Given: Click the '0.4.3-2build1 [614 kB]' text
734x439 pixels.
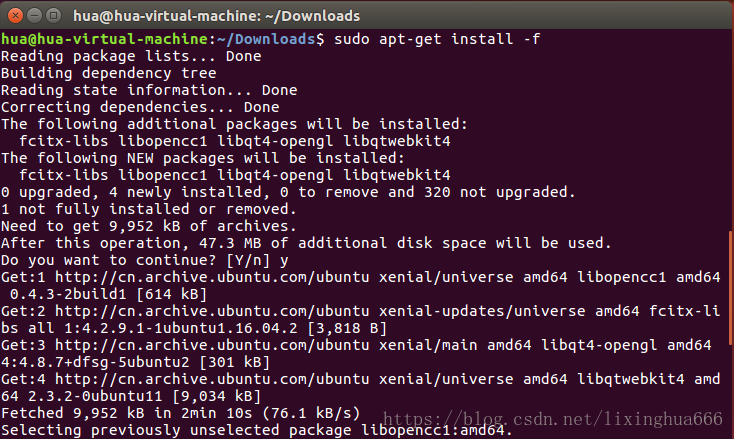Looking at the screenshot, I should [108, 294].
